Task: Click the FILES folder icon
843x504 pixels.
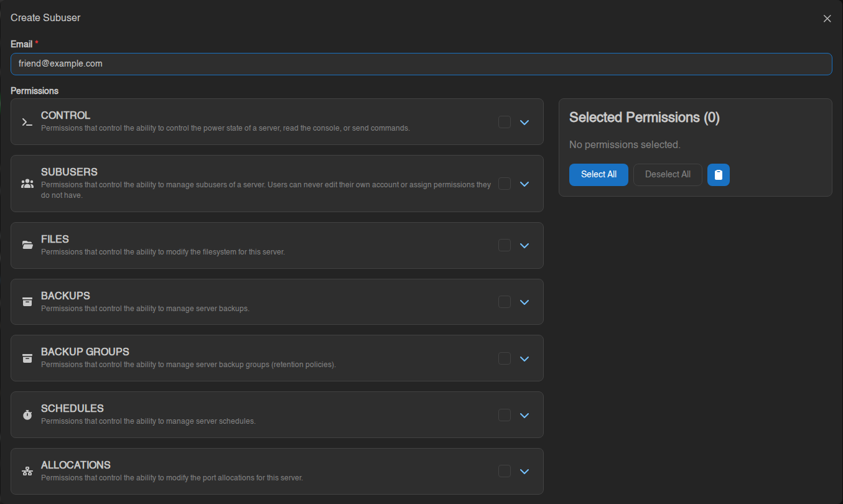Action: click(x=27, y=245)
